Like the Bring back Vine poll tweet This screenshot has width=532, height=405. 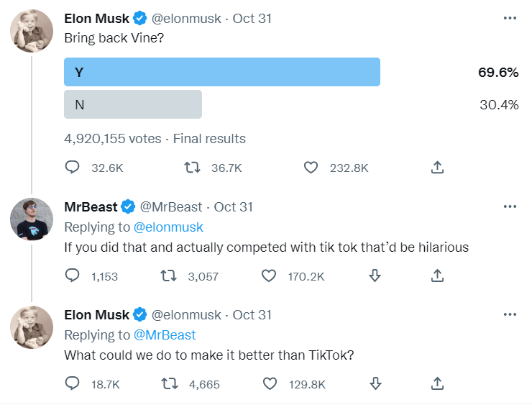point(311,168)
